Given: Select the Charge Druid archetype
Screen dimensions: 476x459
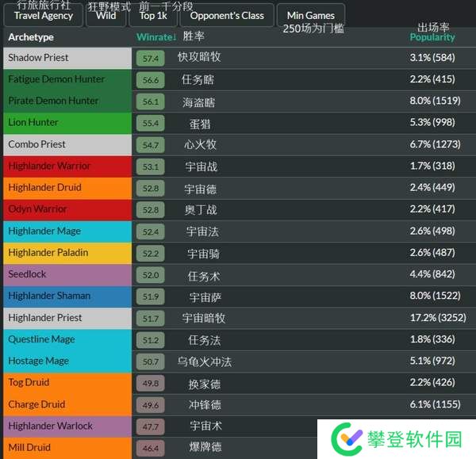Looking at the screenshot, I should coord(67,404).
